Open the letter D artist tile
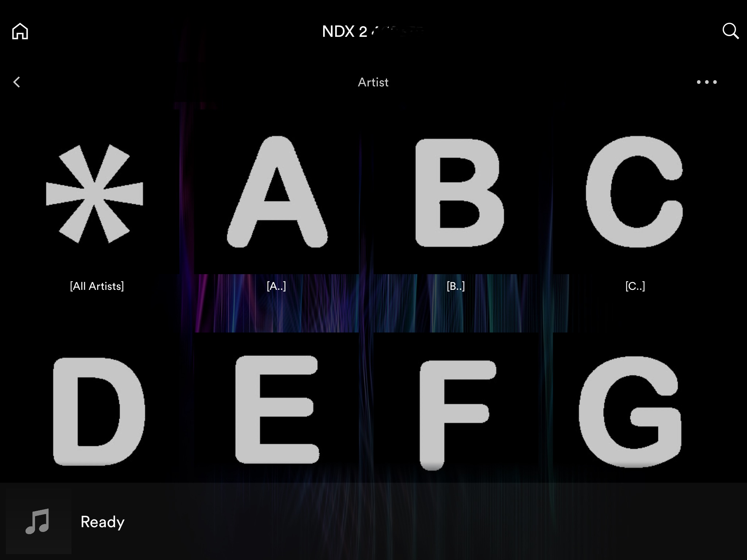 click(x=98, y=411)
